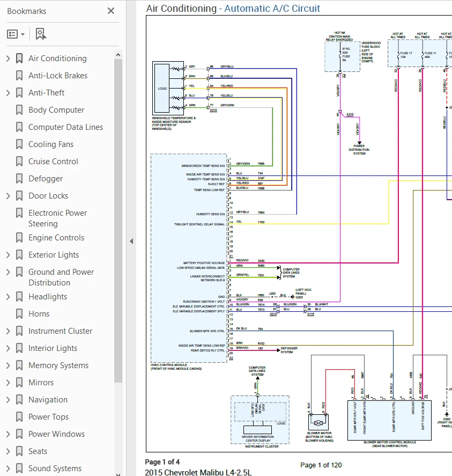Screen dimensions: 452x476
Task: Click the bookmark icon beside Air Conditioning
Action: click(x=18, y=58)
